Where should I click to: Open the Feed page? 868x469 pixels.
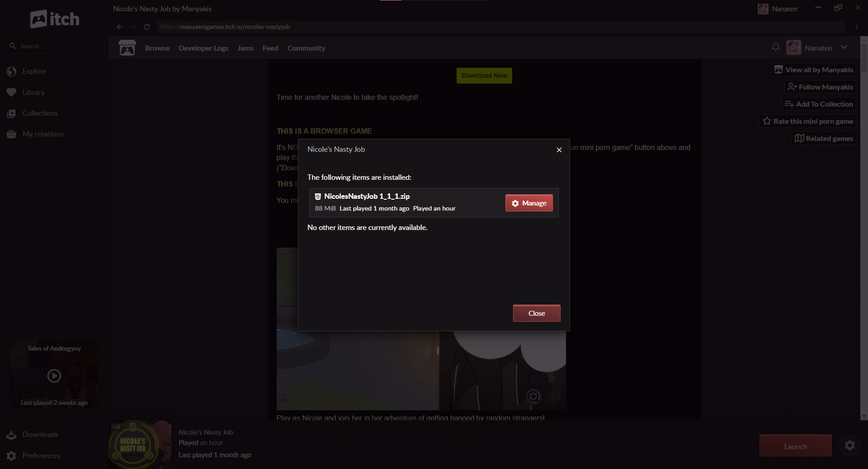270,48
